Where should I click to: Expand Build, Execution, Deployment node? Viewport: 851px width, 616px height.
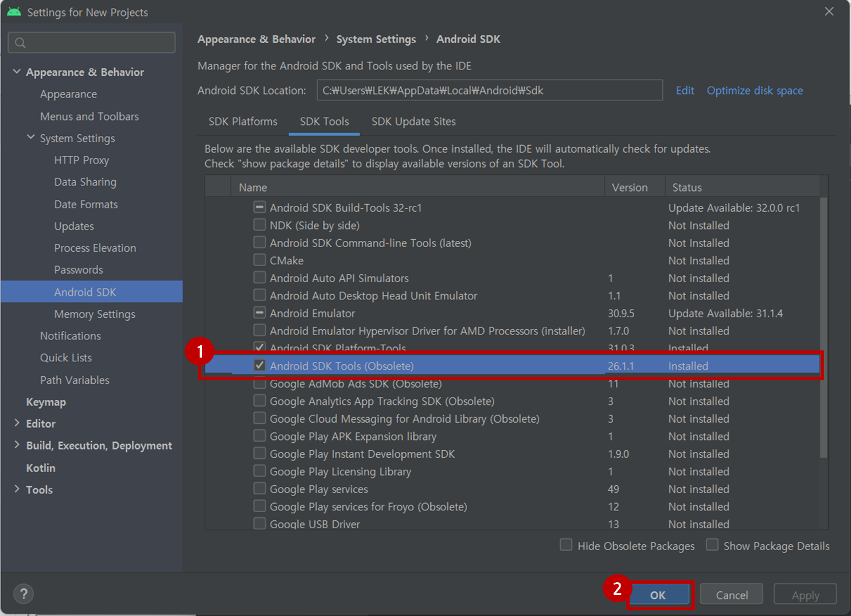point(17,445)
